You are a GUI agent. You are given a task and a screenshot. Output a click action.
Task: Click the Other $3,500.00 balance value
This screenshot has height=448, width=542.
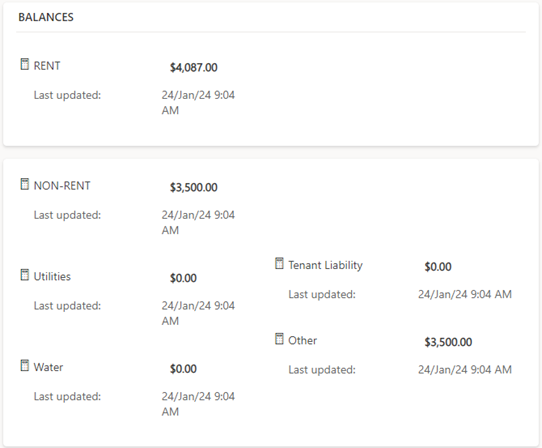click(x=448, y=342)
